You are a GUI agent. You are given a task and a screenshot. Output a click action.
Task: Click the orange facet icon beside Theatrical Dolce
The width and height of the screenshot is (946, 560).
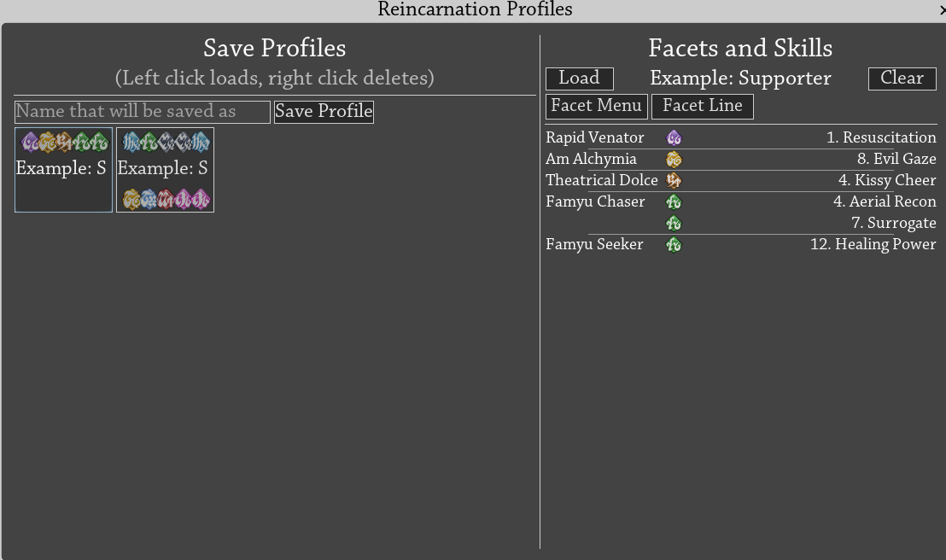[x=674, y=180]
